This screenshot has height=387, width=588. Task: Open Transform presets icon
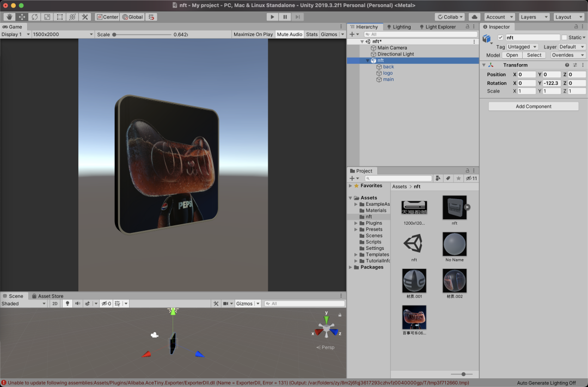click(x=575, y=65)
